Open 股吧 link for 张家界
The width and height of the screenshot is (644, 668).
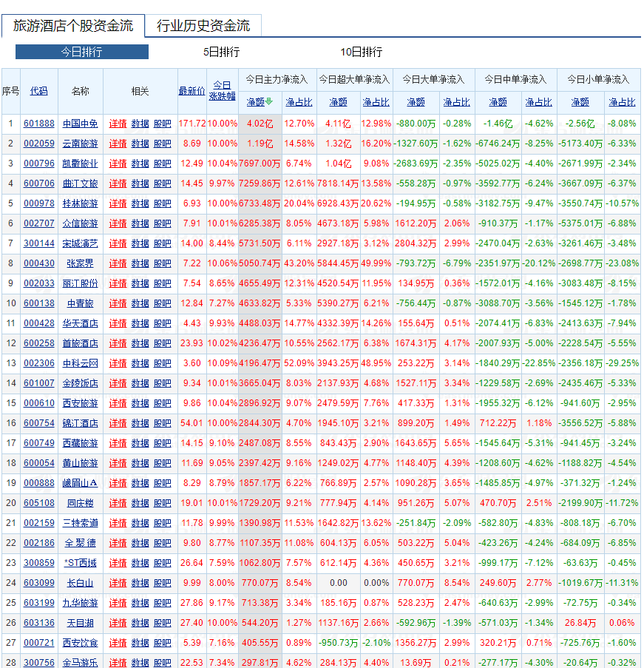(x=162, y=263)
